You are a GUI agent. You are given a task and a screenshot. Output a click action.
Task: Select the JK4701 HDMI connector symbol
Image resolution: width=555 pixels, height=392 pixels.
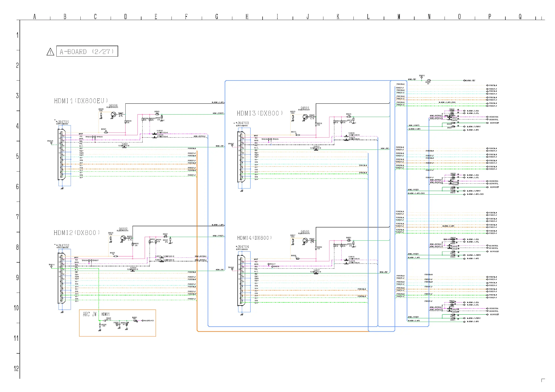(62, 155)
